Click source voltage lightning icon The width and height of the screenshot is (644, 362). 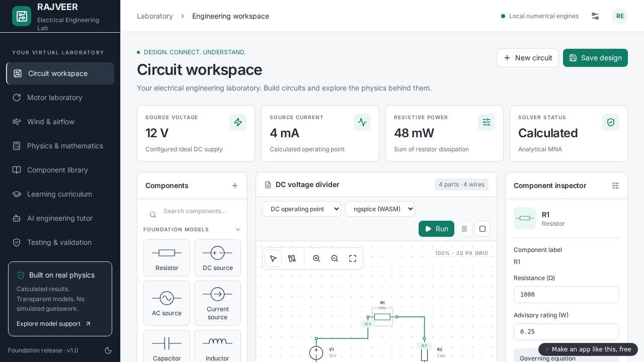[x=238, y=122]
